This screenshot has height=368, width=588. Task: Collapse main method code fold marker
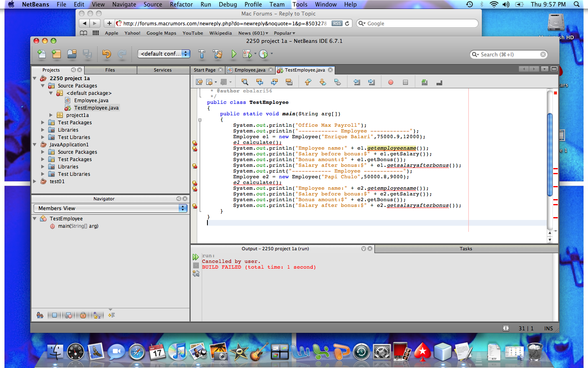pyautogui.click(x=200, y=120)
